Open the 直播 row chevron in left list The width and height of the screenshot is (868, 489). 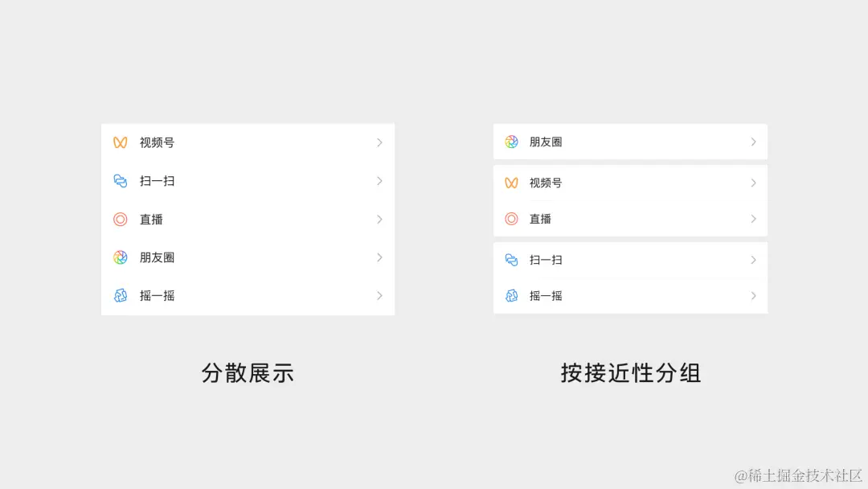(379, 220)
